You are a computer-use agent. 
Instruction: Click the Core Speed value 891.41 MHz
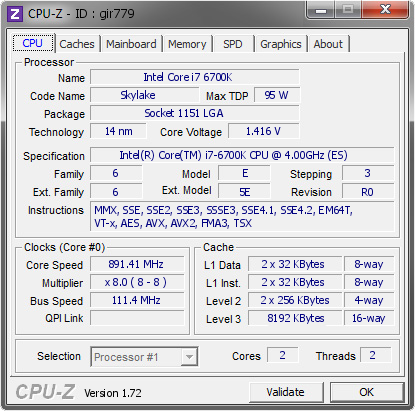137,264
